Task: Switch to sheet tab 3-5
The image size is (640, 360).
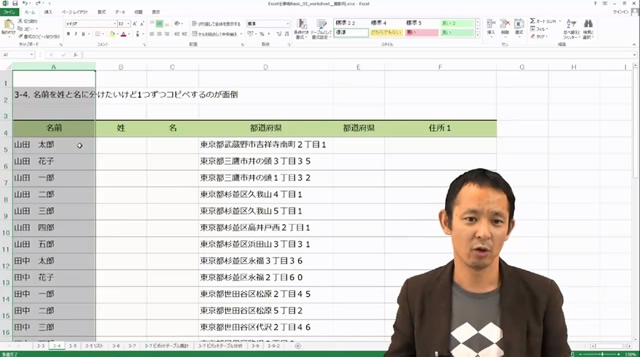Action: tap(73, 346)
